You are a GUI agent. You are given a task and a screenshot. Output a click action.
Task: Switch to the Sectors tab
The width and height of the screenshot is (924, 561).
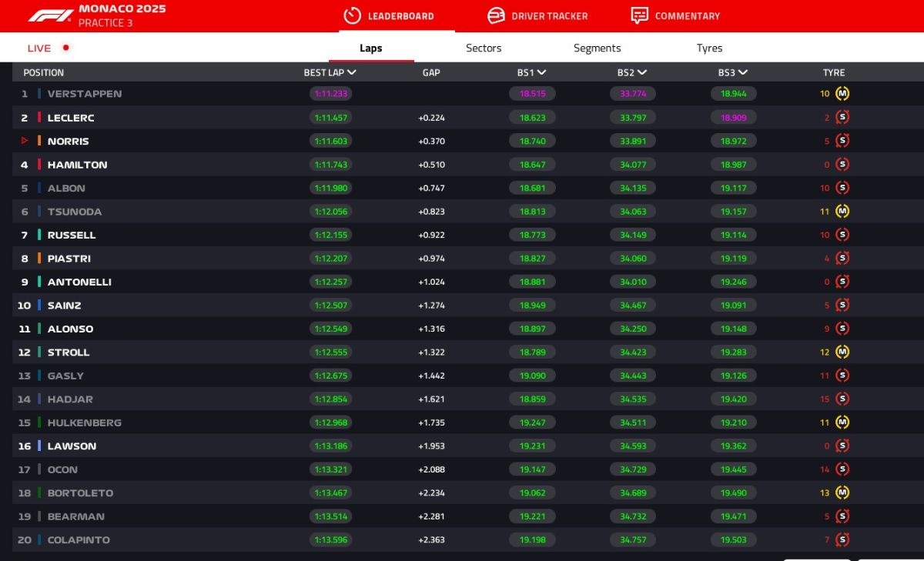click(484, 48)
